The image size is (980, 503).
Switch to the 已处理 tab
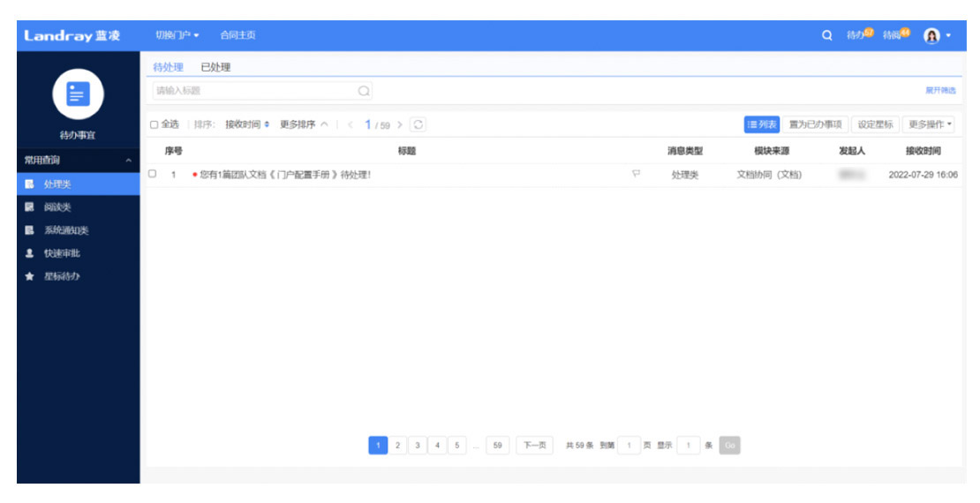[215, 67]
